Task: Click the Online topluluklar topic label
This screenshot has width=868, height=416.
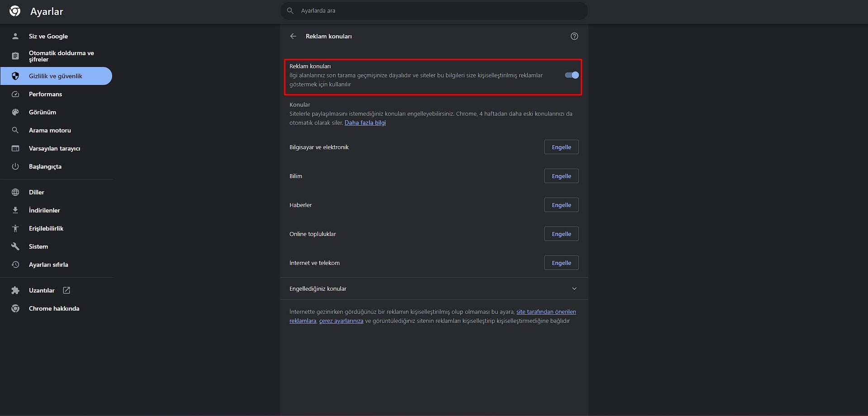Action: click(x=313, y=234)
